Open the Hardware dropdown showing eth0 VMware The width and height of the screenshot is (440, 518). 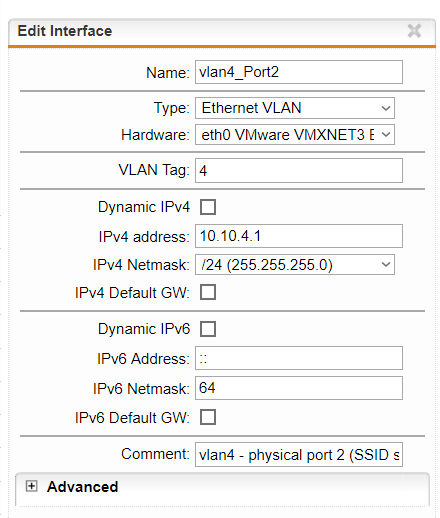tap(295, 135)
